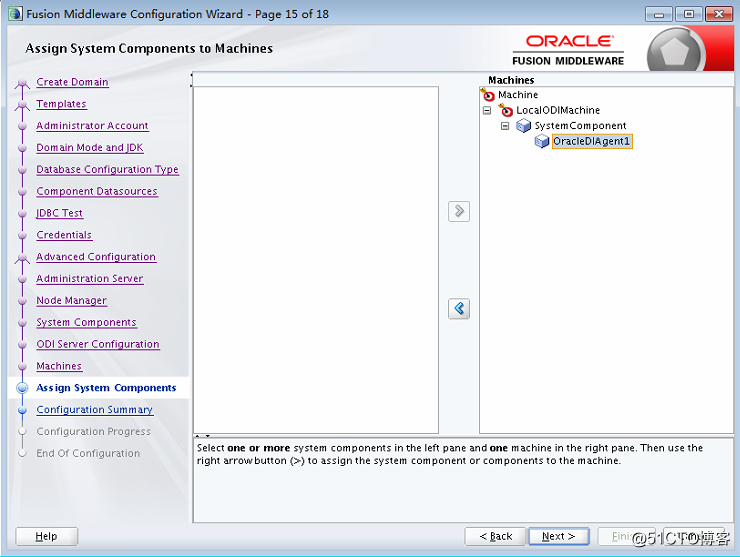Screen dimensions: 740x557
Task: Go to ODI Server Configuration step
Action: point(98,344)
